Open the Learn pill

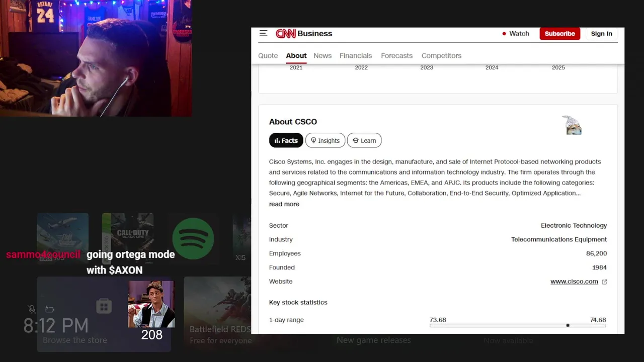pos(364,141)
